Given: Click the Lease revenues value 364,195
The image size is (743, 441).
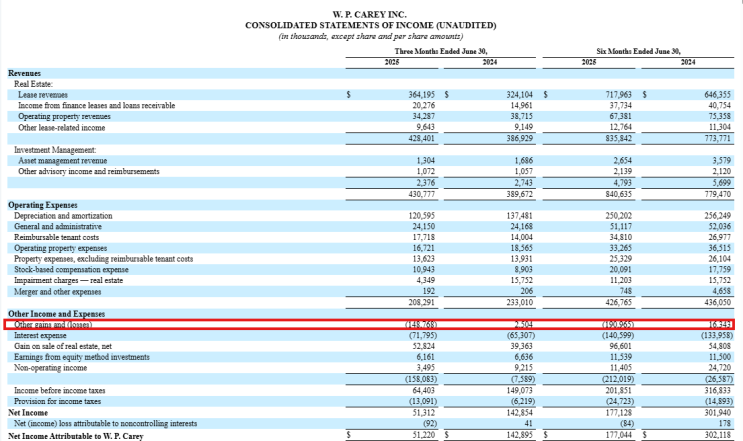Looking at the screenshot, I should pyautogui.click(x=421, y=95).
